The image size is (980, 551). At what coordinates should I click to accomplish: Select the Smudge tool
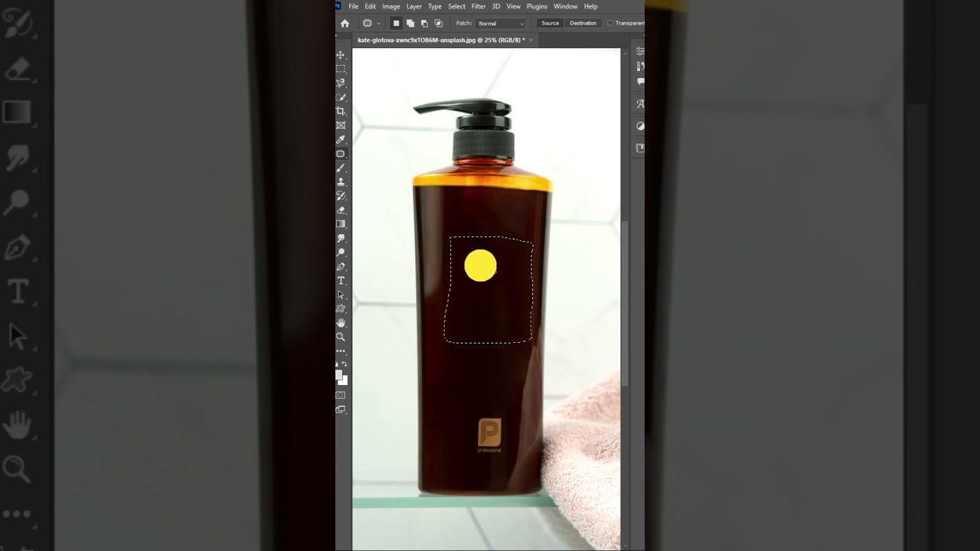tap(341, 238)
